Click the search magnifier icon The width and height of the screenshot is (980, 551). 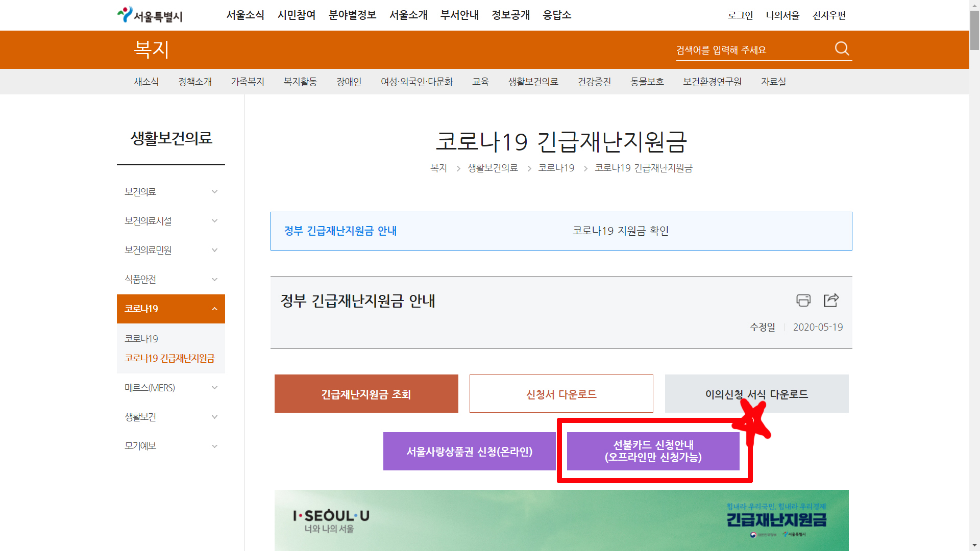842,49
